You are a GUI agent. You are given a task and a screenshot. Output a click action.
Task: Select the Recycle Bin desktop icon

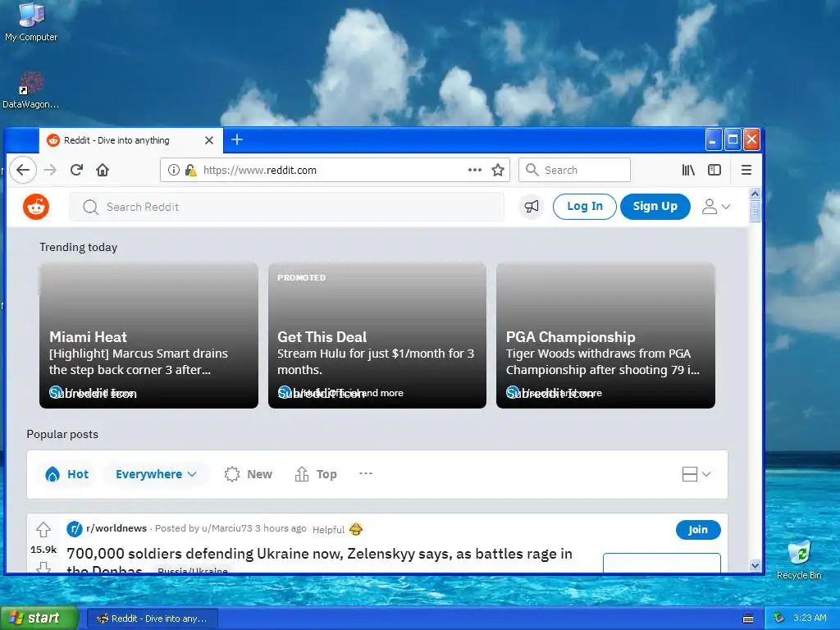pos(799,559)
